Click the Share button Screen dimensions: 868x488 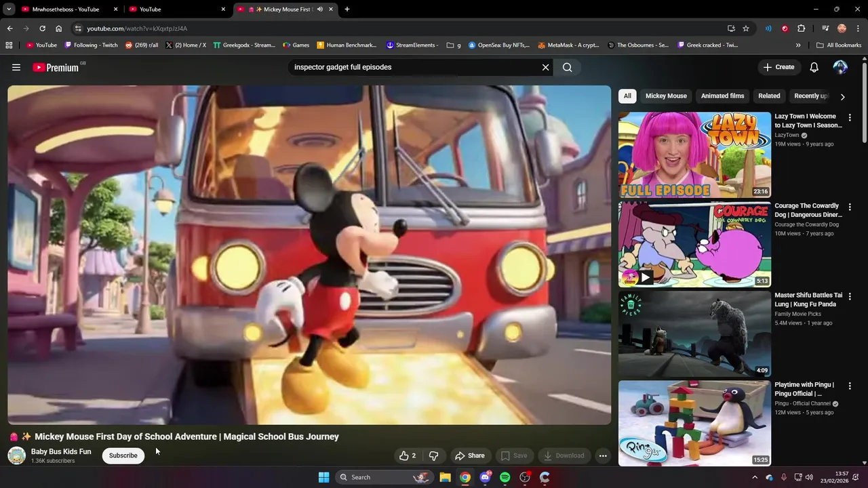pos(469,455)
